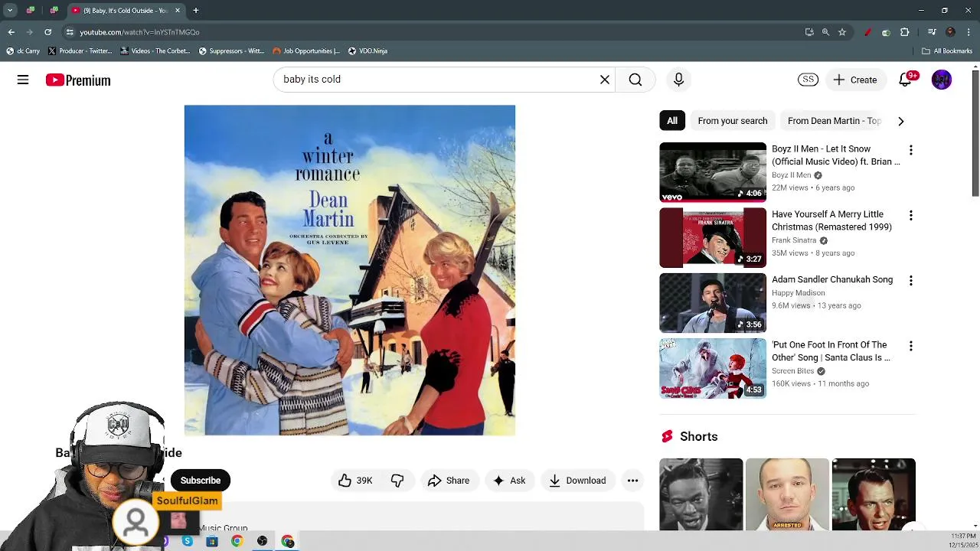Open options for Adam Sandler Chanukah Song
The image size is (980, 551).
[x=910, y=281]
